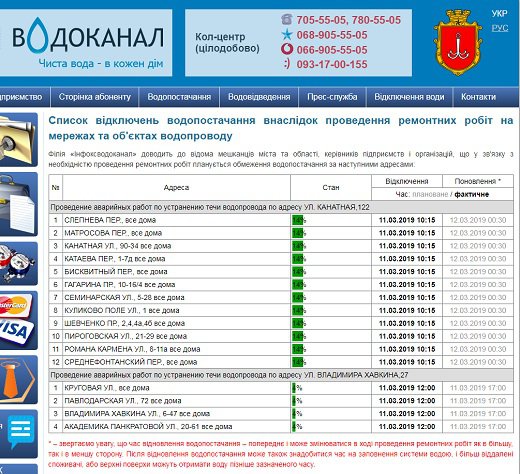This screenshot has height=474, width=520.
Task: Navigate to Відключення води menu item
Action: (409, 97)
